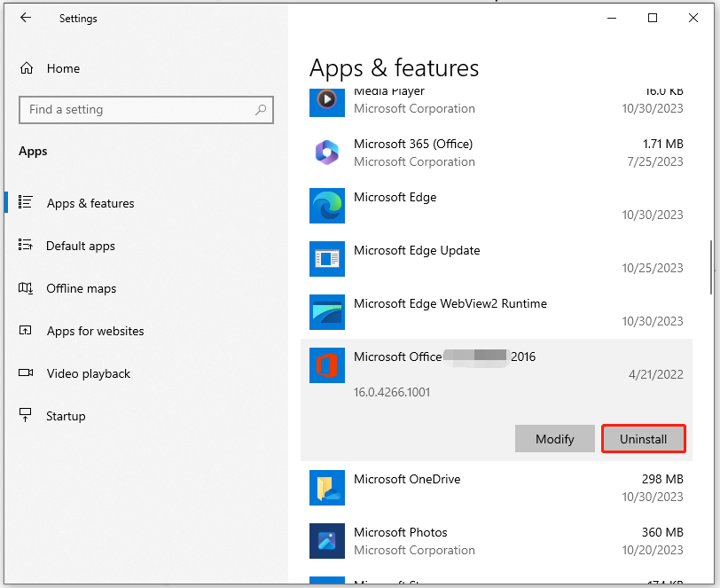Click the Microsoft OneDrive icon
Screen dimensions: 720x588
[326, 488]
